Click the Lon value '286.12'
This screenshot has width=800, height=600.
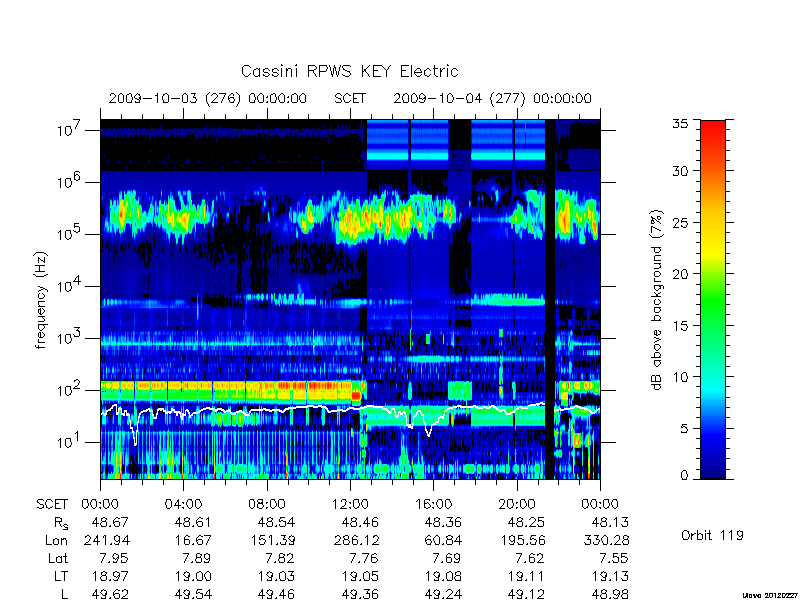pyautogui.click(x=356, y=540)
